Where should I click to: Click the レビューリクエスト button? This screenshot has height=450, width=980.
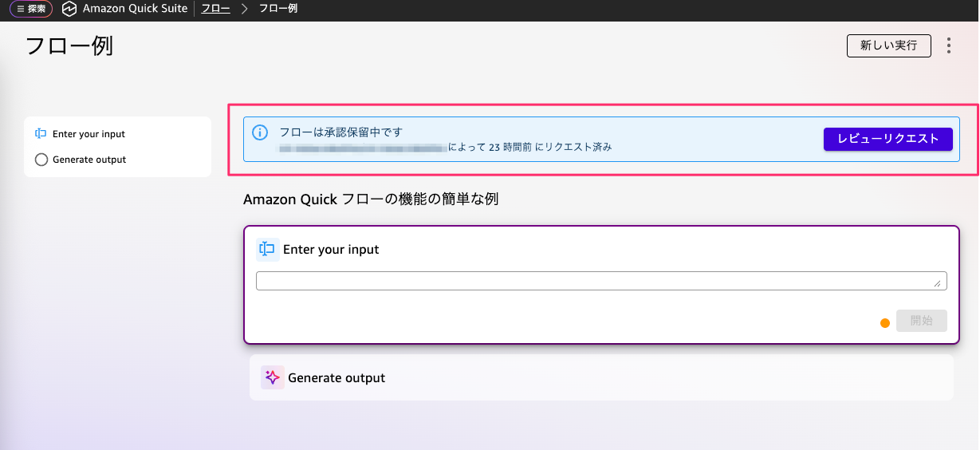(x=888, y=139)
